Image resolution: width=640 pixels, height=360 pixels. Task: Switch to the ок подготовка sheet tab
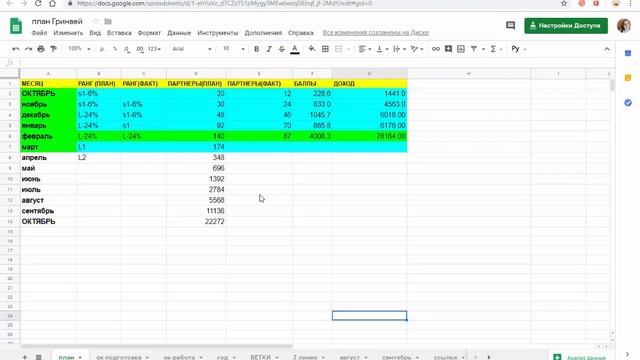[x=122, y=357]
